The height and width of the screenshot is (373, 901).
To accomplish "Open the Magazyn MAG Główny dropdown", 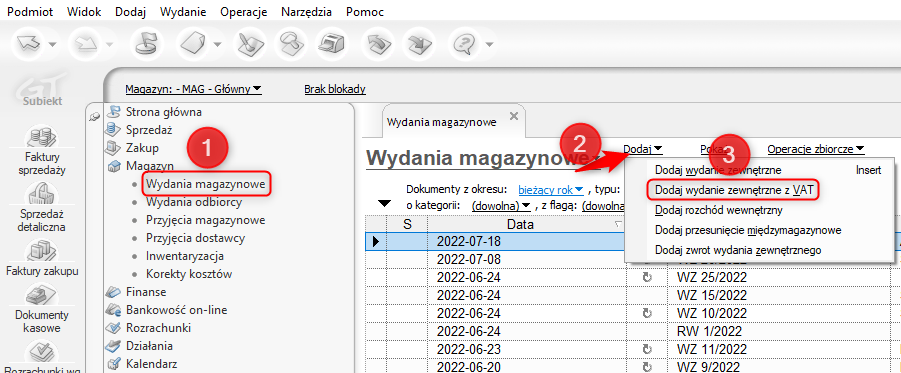I will tap(193, 89).
